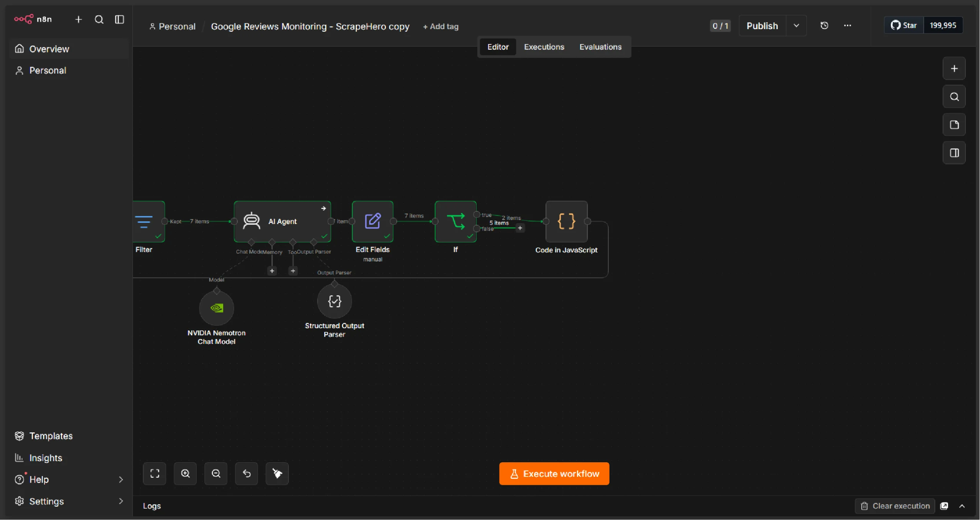Switch to the Executions tab
The image size is (980, 522).
tap(544, 47)
